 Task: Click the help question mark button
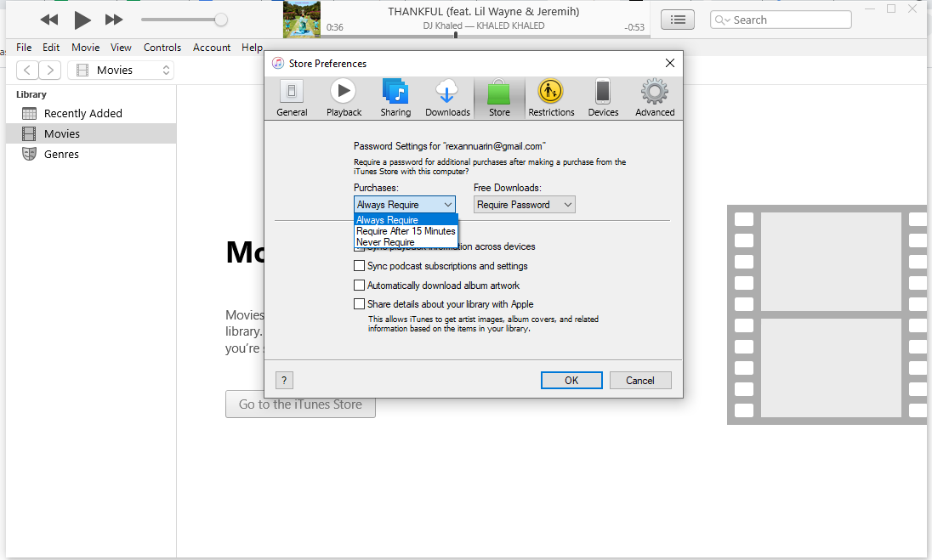pyautogui.click(x=285, y=381)
